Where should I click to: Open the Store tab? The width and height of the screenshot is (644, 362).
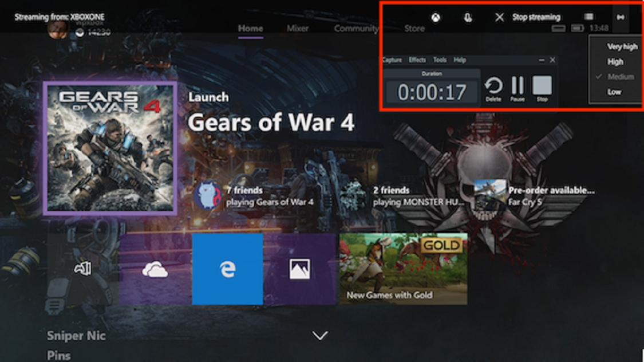[x=414, y=27]
